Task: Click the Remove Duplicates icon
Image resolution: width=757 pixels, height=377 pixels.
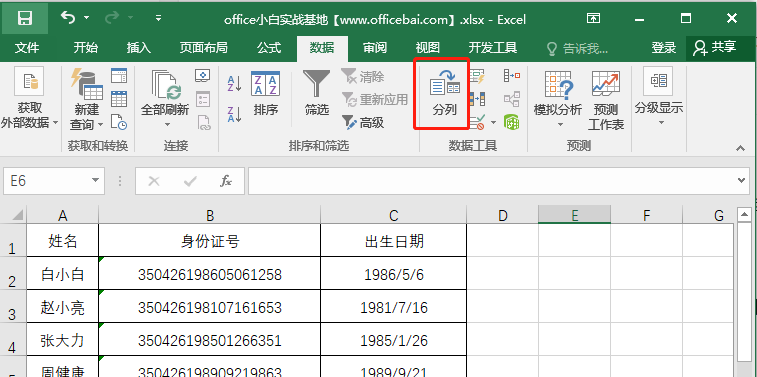Action: point(477,99)
